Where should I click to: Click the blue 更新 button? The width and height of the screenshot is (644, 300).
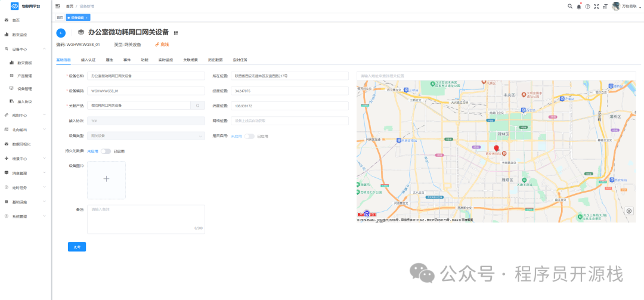point(77,246)
